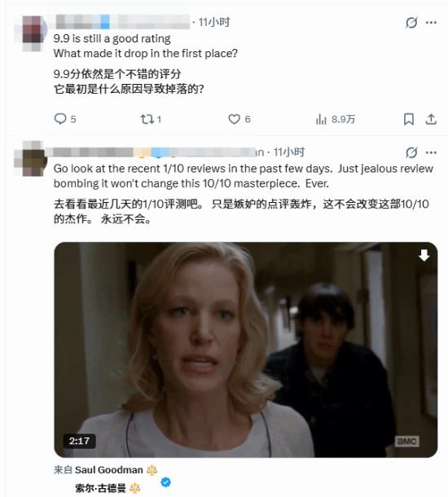Click the 2:17 video duration badge
Viewport: 448px width, 497px height.
[79, 441]
